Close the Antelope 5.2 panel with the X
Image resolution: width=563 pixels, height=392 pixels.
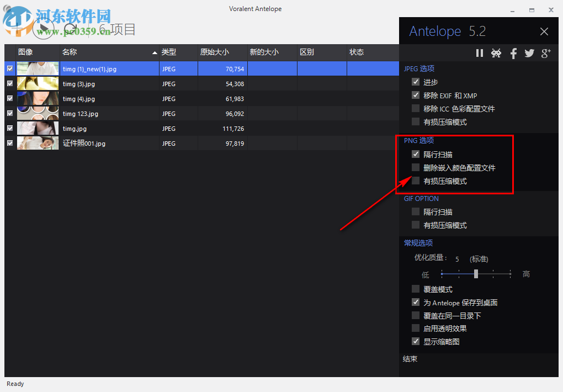[x=544, y=31]
